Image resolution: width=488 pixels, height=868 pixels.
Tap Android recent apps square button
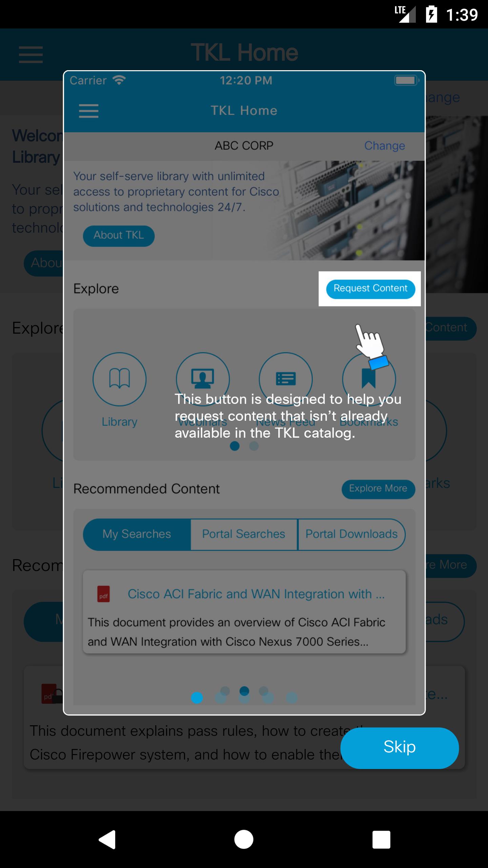click(x=381, y=840)
